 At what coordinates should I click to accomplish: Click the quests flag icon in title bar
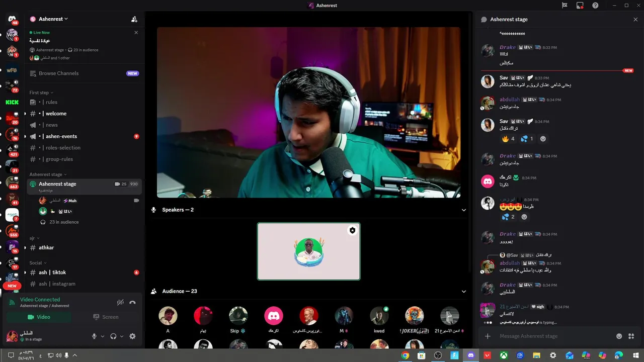(x=565, y=6)
